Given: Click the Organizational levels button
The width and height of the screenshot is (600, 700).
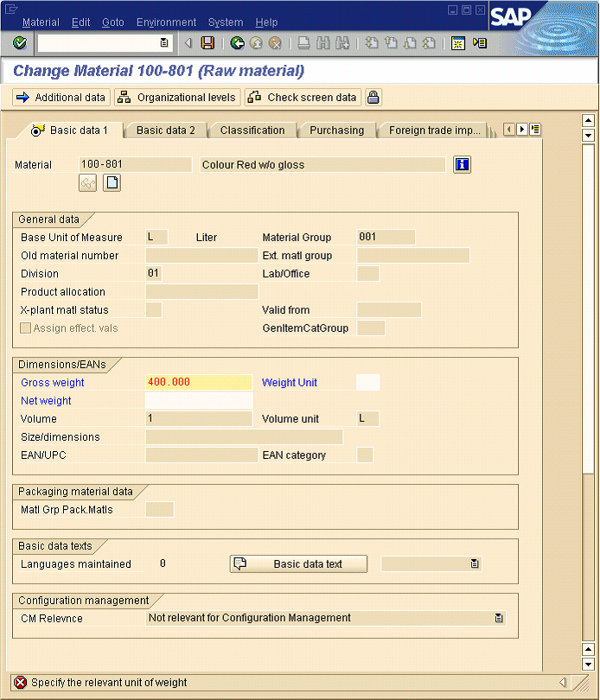Looking at the screenshot, I should [x=177, y=98].
